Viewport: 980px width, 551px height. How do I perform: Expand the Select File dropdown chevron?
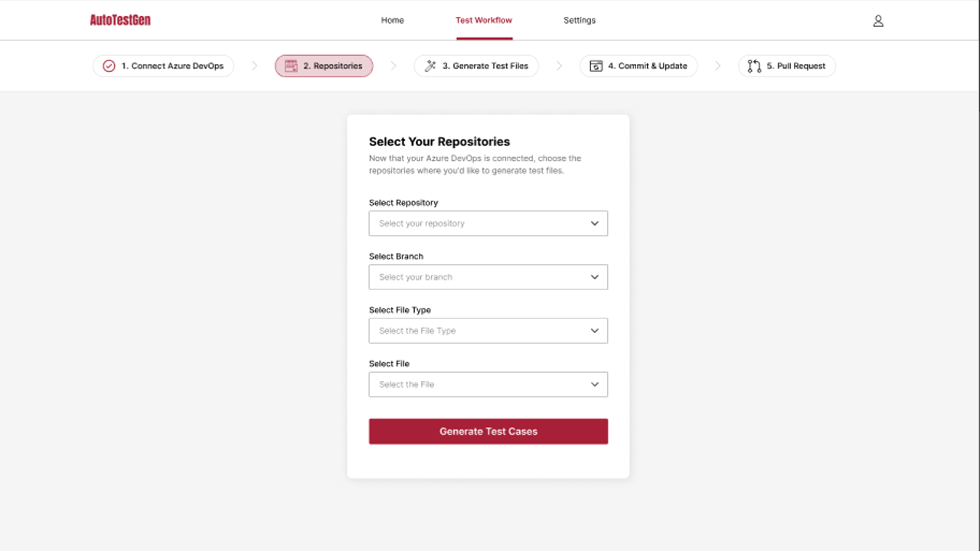(595, 384)
